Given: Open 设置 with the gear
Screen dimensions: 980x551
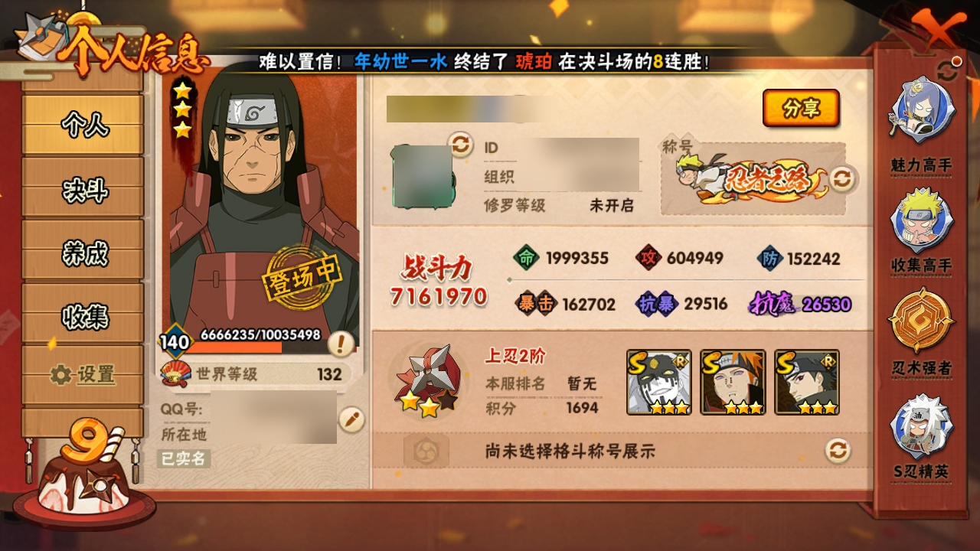Looking at the screenshot, I should [83, 375].
